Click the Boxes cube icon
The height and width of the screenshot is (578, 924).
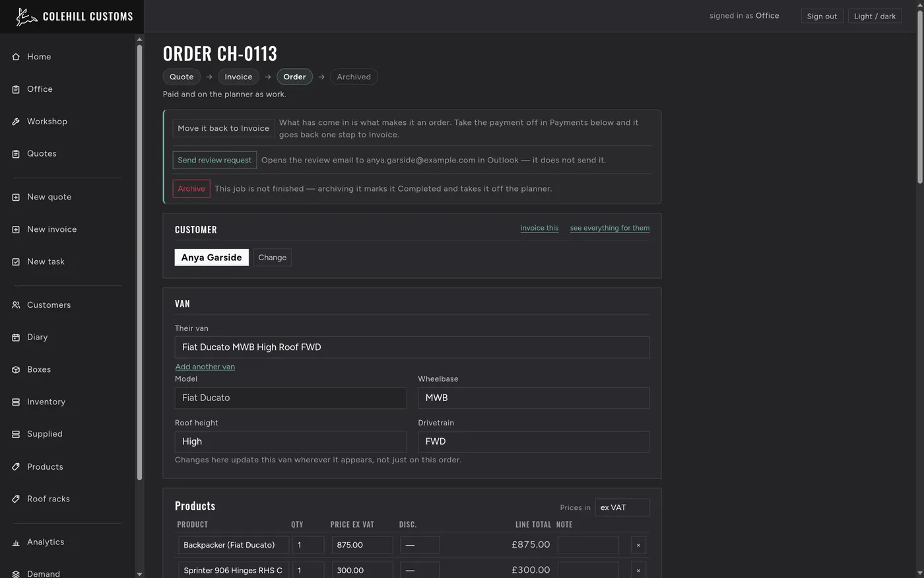[16, 370]
